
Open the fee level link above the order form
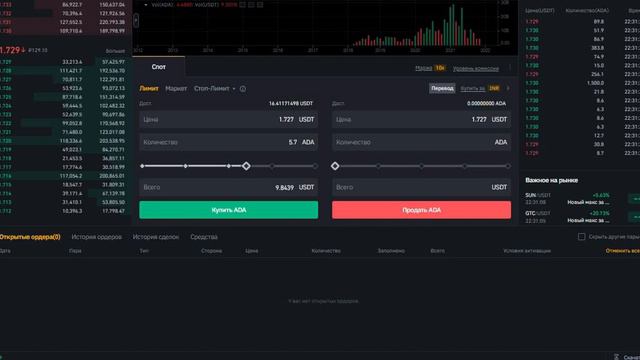point(476,69)
